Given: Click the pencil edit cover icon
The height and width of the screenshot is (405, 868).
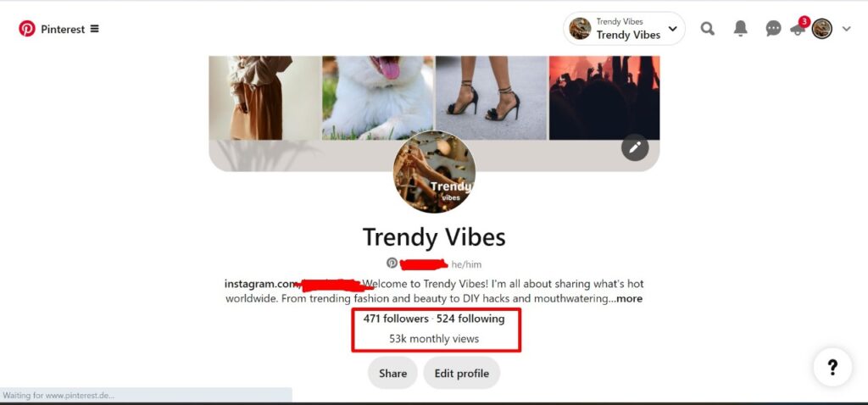Looking at the screenshot, I should (635, 147).
